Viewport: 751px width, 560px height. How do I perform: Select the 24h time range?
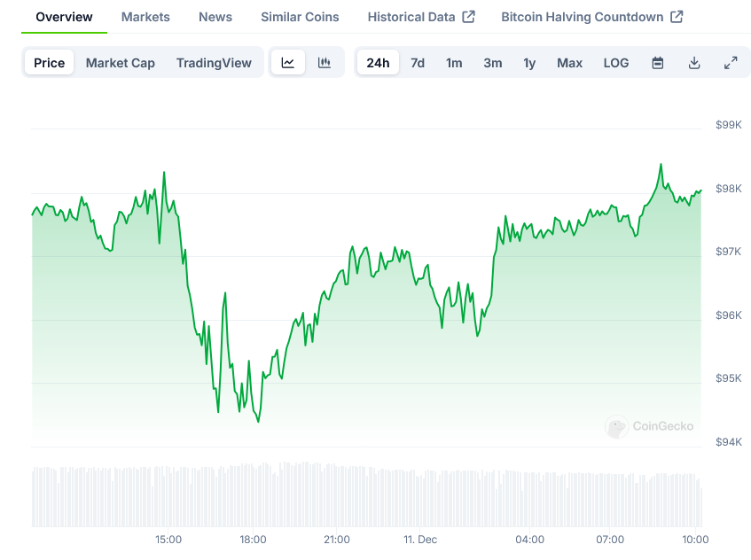378,63
